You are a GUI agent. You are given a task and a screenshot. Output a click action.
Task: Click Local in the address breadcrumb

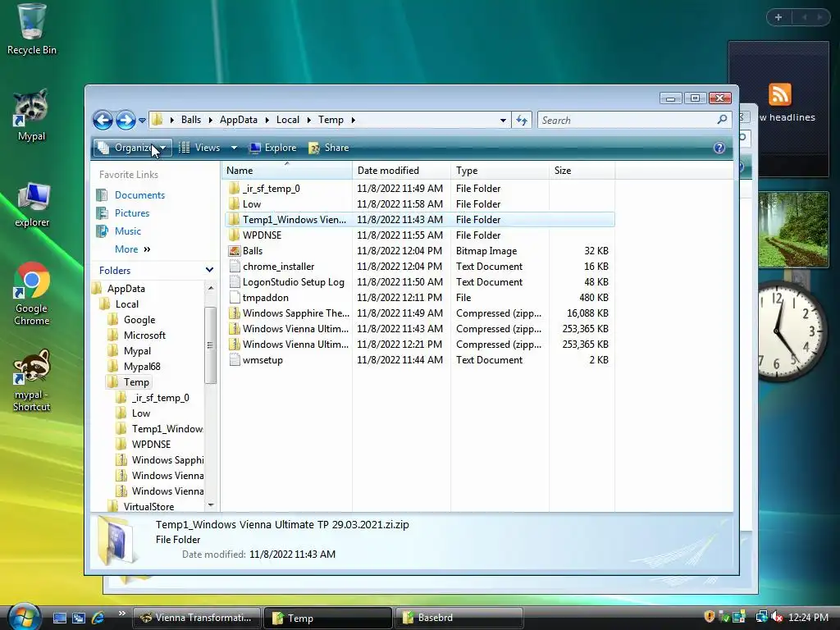click(288, 120)
